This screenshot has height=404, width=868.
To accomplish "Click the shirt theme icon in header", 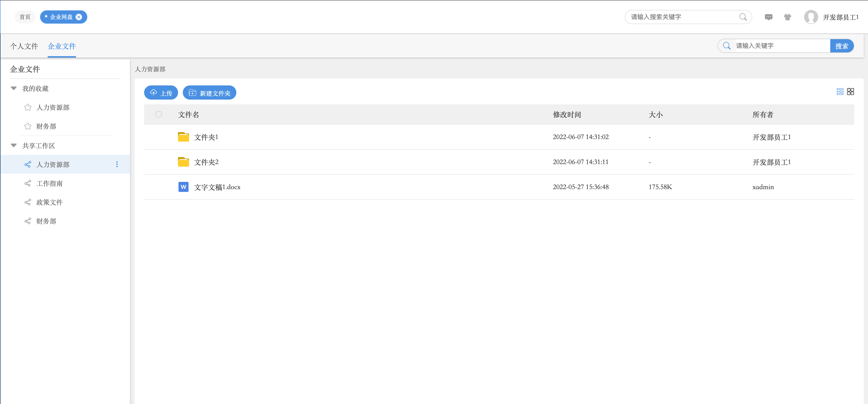I will pyautogui.click(x=787, y=17).
